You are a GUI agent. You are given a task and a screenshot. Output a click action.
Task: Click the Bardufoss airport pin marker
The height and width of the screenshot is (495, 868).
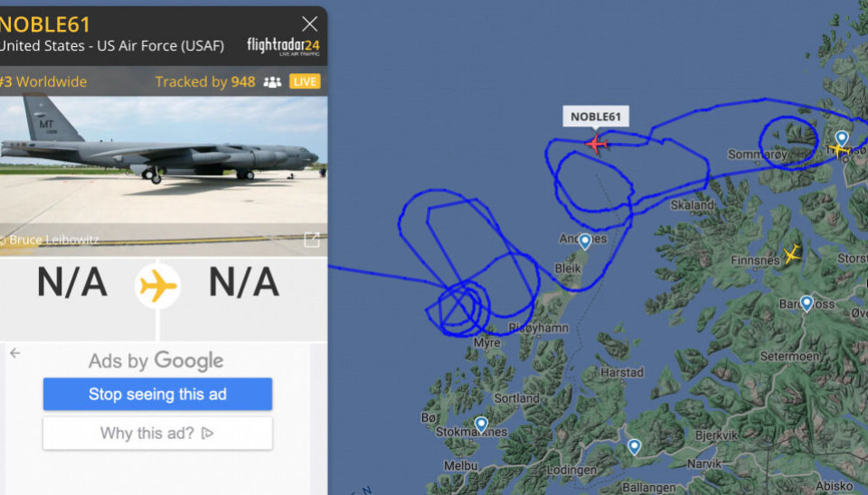click(x=807, y=304)
